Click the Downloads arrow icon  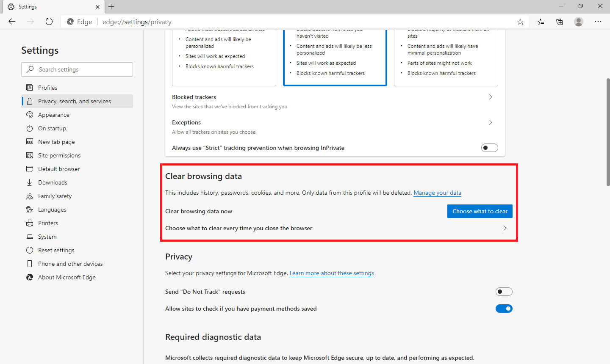coord(30,182)
